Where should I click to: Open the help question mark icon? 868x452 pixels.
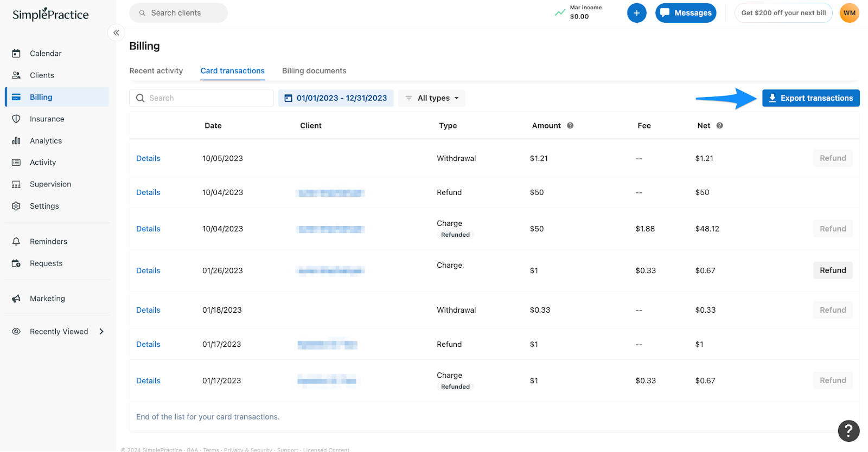click(x=848, y=431)
